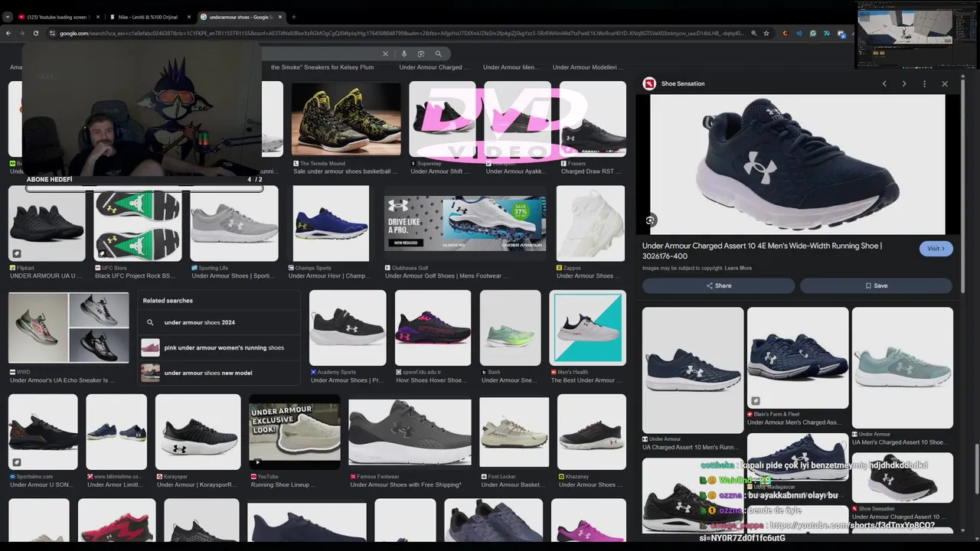980x551 pixels.
Task: Select pink under armour women's running shoes
Action: tap(219, 347)
